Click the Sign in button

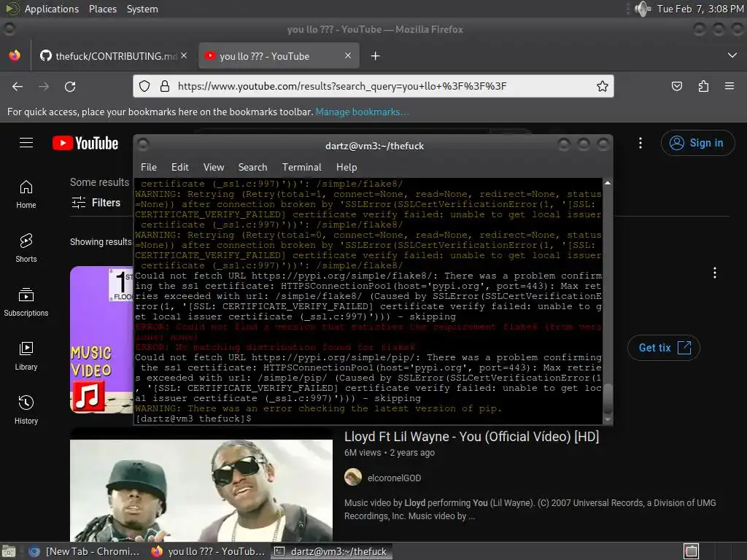point(697,143)
